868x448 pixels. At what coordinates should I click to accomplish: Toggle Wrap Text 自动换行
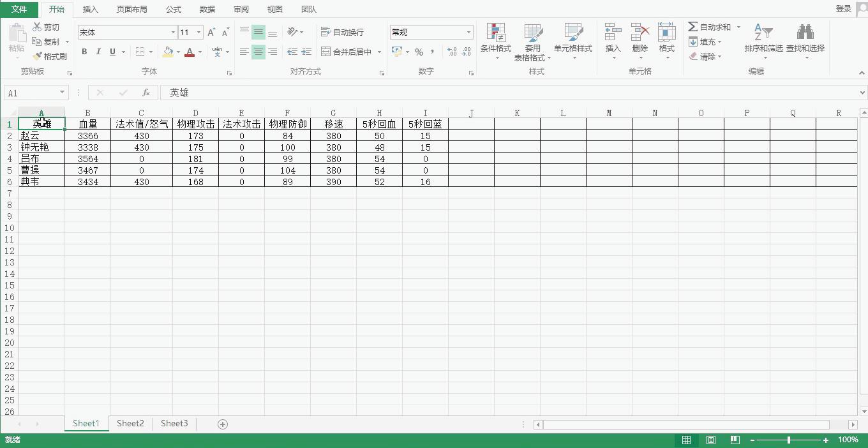pos(342,32)
